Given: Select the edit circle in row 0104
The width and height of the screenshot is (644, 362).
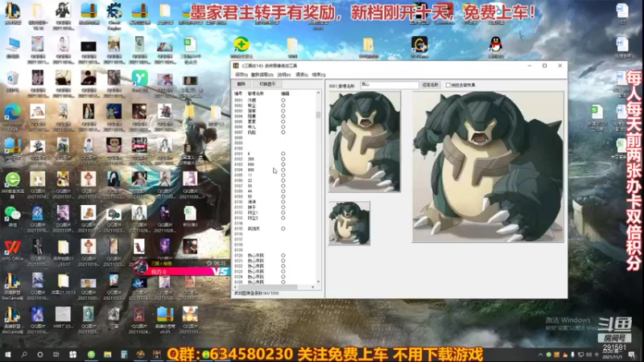Looking at the screenshot, I should [283, 170].
